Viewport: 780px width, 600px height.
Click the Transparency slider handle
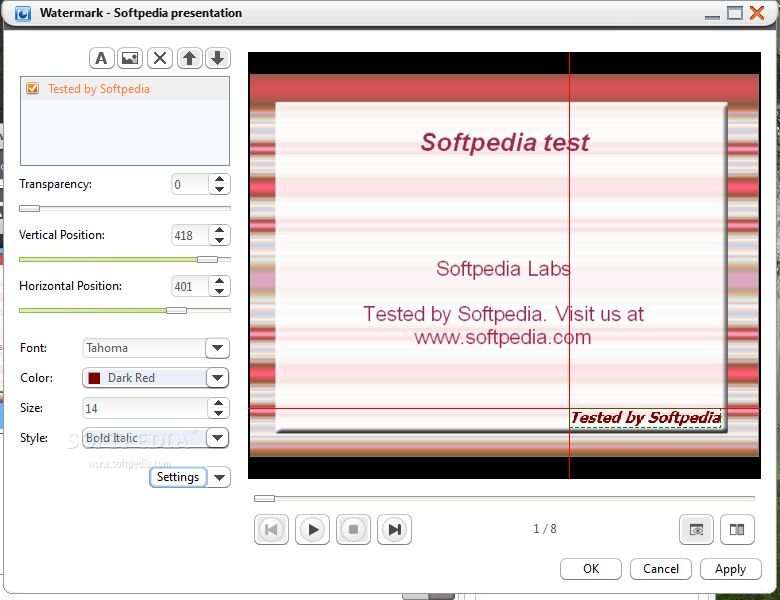click(29, 208)
